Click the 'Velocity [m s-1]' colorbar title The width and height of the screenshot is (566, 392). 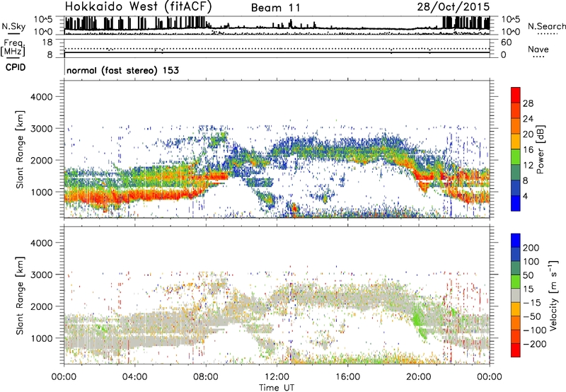coord(553,295)
